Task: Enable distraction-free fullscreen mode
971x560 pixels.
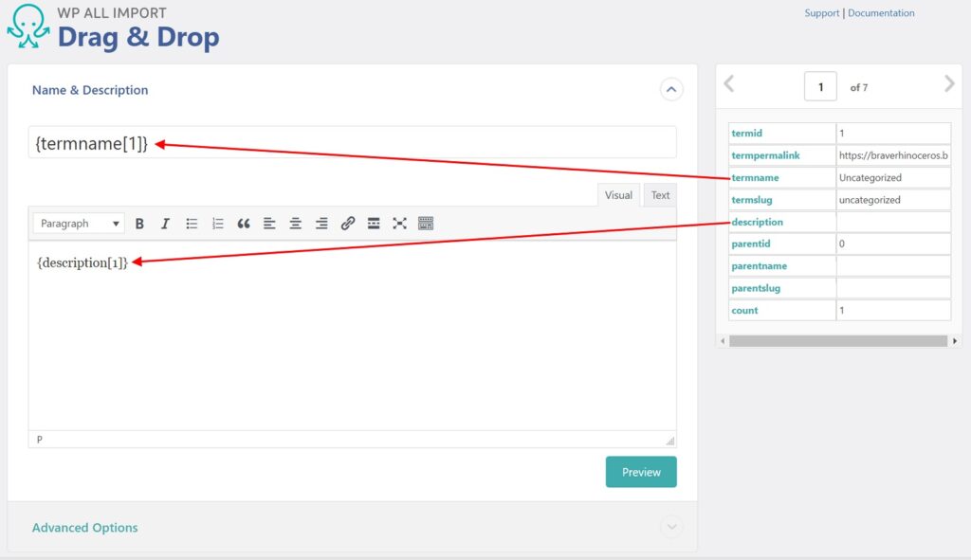Action: [x=399, y=224]
